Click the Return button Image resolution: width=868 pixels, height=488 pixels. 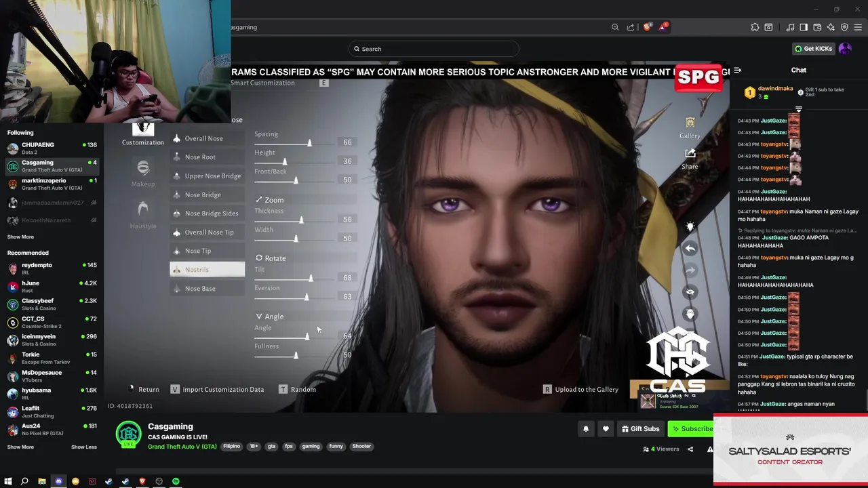(144, 390)
